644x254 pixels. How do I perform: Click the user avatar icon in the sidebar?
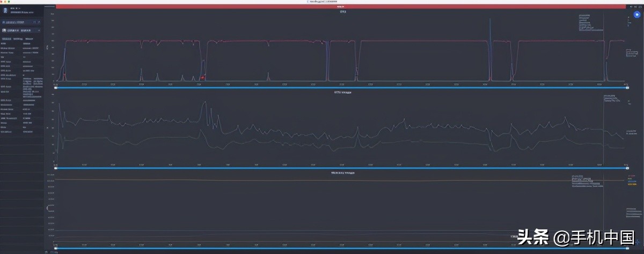(x=5, y=10)
